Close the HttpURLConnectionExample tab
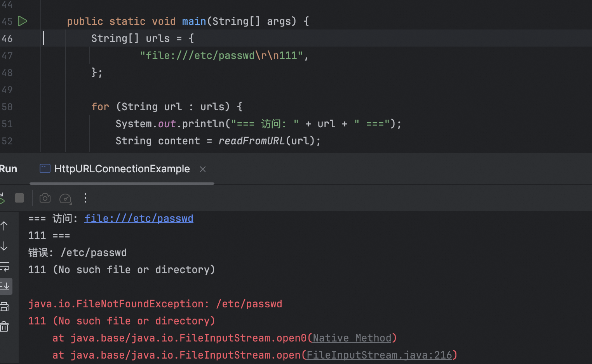The width and height of the screenshot is (592, 364). click(203, 169)
